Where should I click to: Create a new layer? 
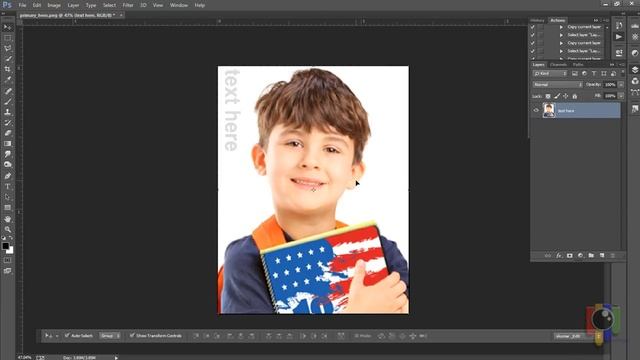click(x=602, y=256)
